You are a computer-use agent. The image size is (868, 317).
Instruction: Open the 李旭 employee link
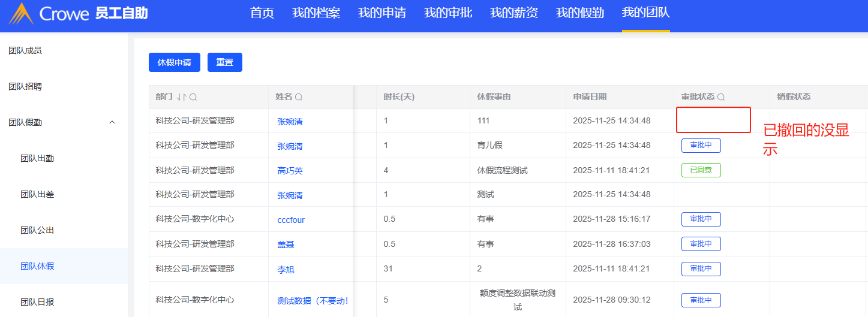click(286, 270)
